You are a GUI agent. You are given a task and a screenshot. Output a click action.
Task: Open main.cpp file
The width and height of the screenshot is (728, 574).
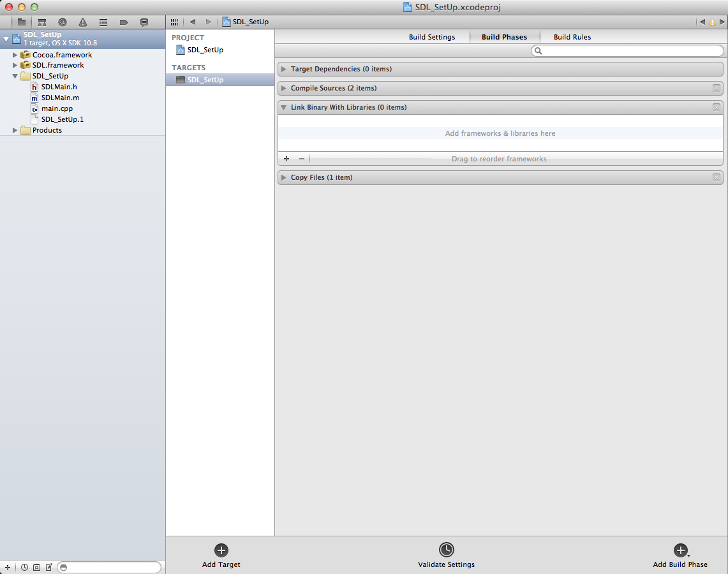[57, 108]
